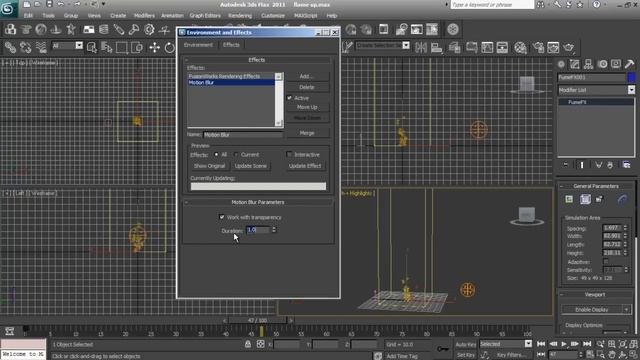Toggle the Window/Crossing selection icon
This screenshot has height=360, width=640.
[x=138, y=47]
